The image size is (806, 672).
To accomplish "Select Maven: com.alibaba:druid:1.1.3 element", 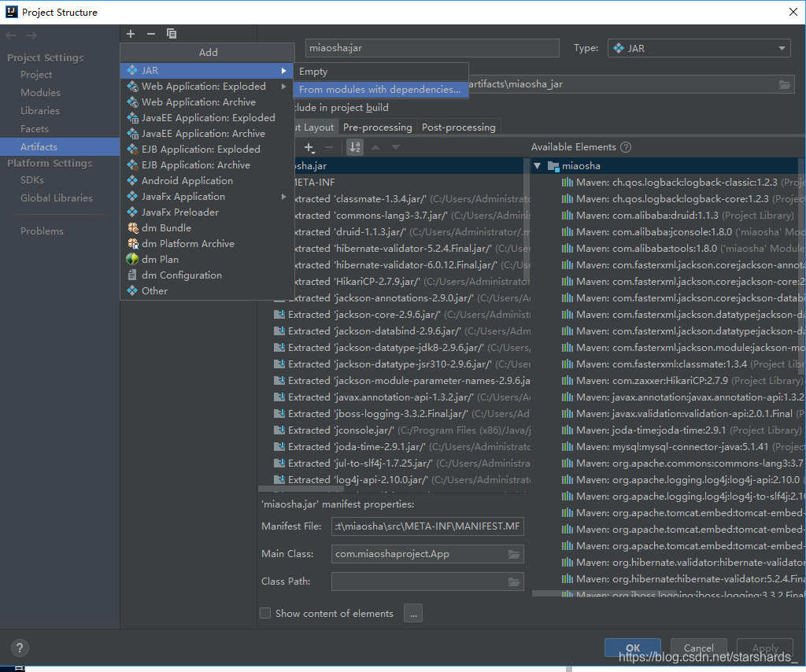I will [678, 216].
